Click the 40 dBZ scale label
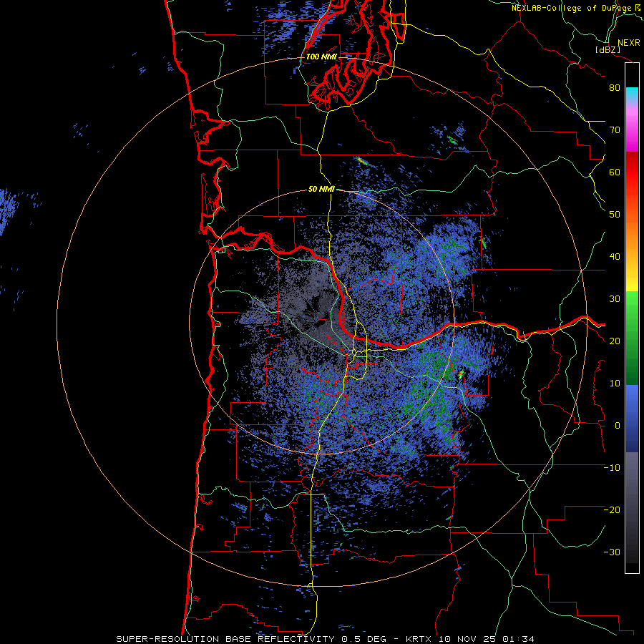The width and height of the screenshot is (644, 644). (615, 257)
